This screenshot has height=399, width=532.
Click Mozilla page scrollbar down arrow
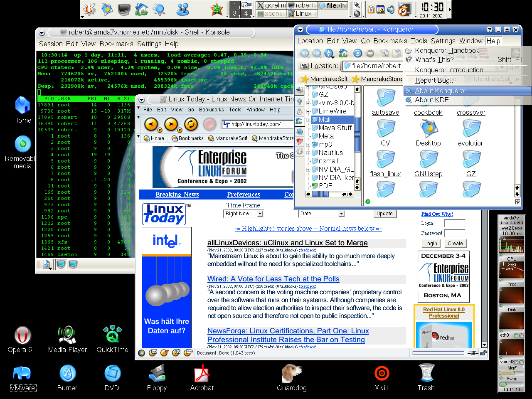point(484,345)
